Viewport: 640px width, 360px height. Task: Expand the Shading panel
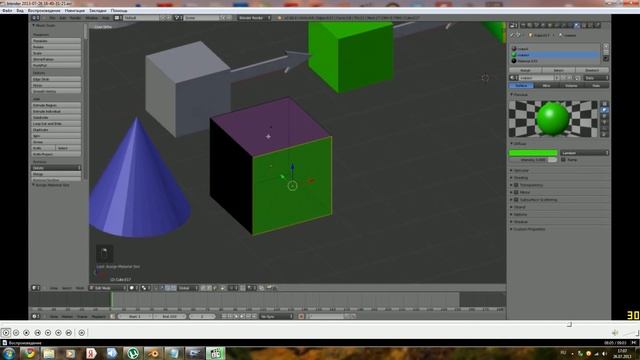pos(520,178)
